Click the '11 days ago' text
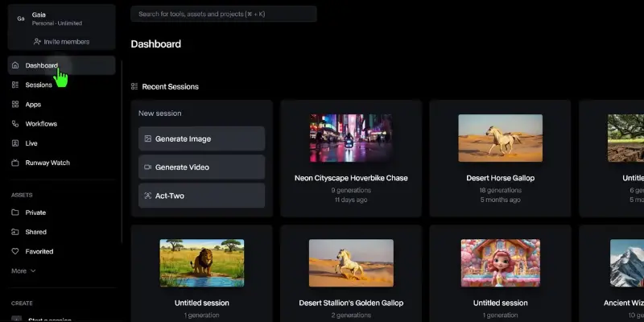This screenshot has width=644, height=322. coord(351,200)
